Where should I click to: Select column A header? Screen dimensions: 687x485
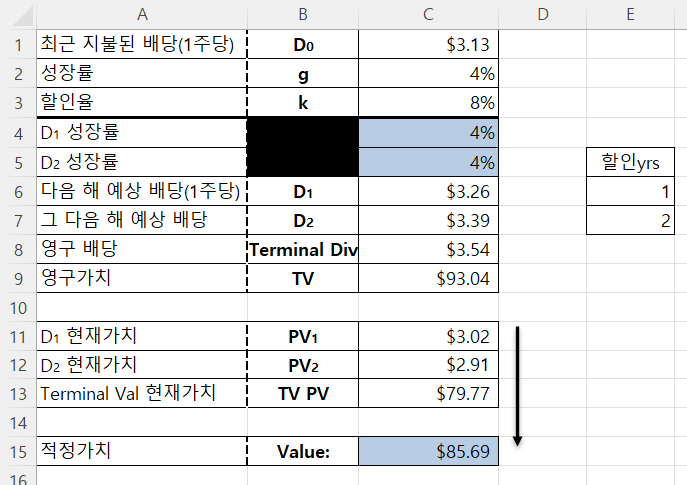click(x=141, y=14)
